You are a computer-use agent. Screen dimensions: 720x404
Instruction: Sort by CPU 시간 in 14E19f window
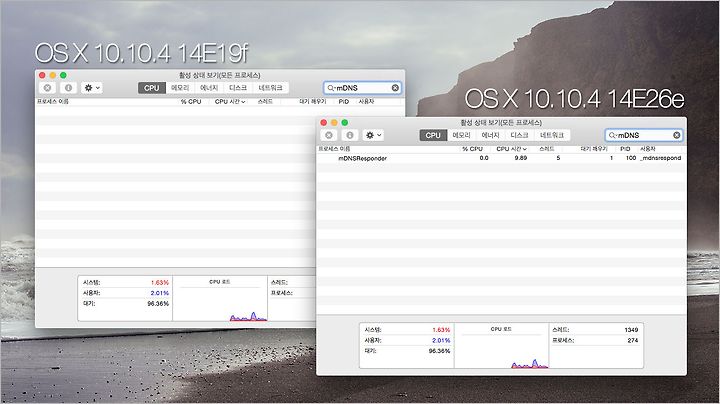coord(230,101)
